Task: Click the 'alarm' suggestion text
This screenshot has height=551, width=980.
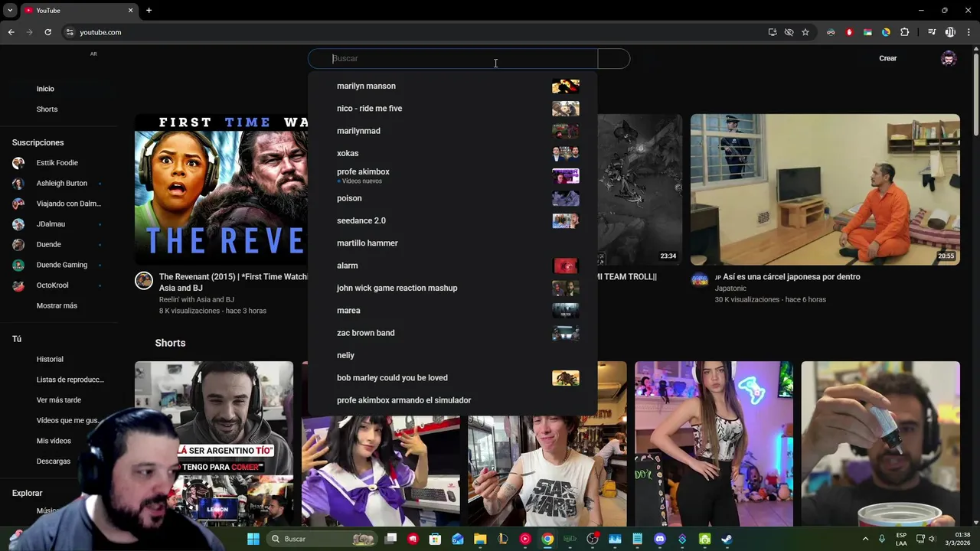Action: 348,266
